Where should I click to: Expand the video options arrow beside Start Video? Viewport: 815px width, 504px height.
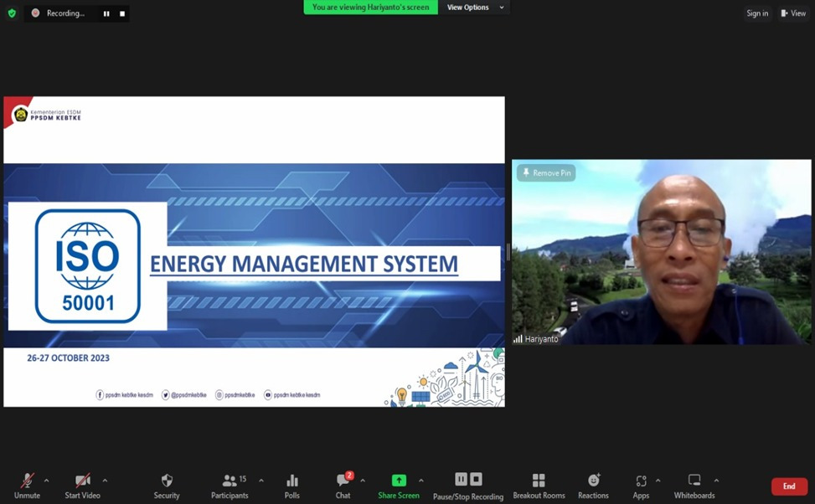pyautogui.click(x=105, y=481)
